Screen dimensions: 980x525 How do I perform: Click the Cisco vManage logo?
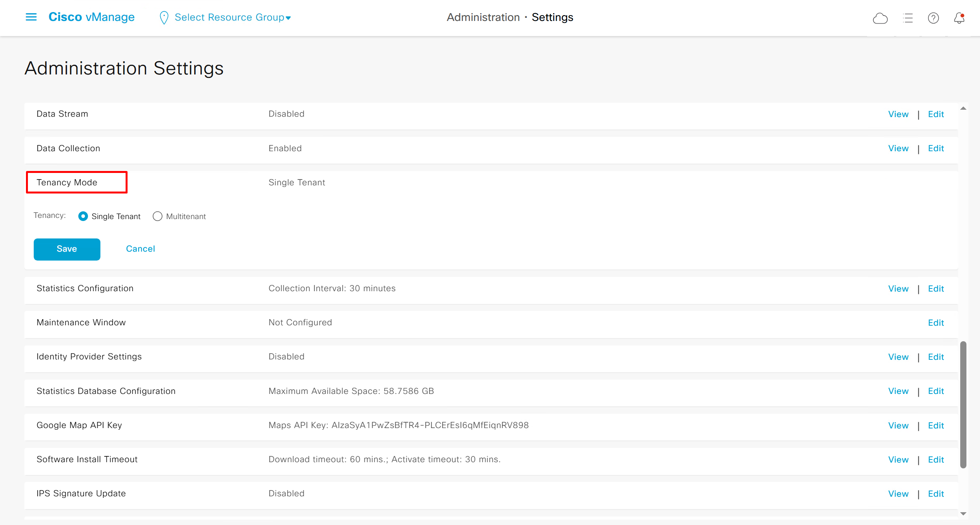pyautogui.click(x=91, y=17)
